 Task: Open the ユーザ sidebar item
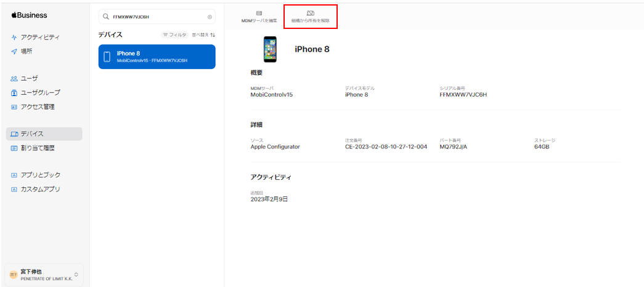(24, 78)
